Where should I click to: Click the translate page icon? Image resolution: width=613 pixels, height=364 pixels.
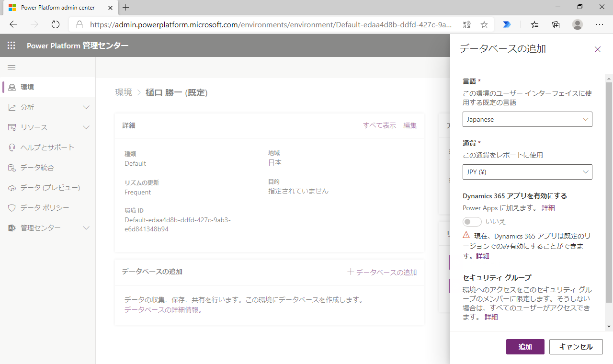(467, 24)
